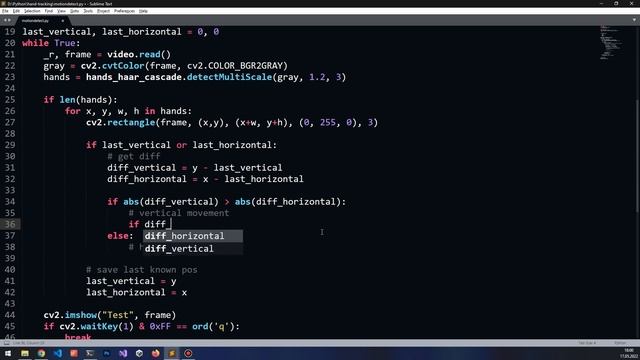The image size is (640, 360).
Task: Launch Google Chrome from the taskbar
Action: [41, 353]
